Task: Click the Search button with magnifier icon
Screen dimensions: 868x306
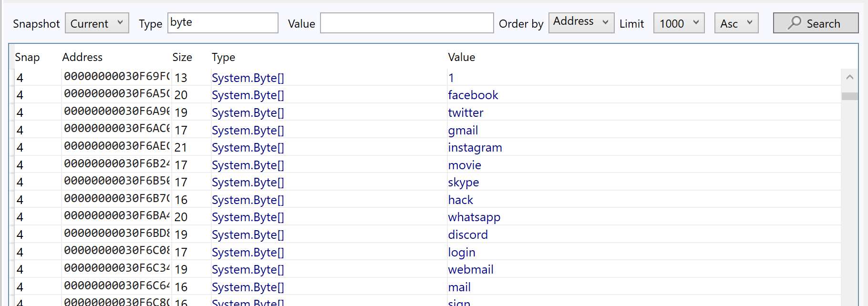Action: point(815,23)
